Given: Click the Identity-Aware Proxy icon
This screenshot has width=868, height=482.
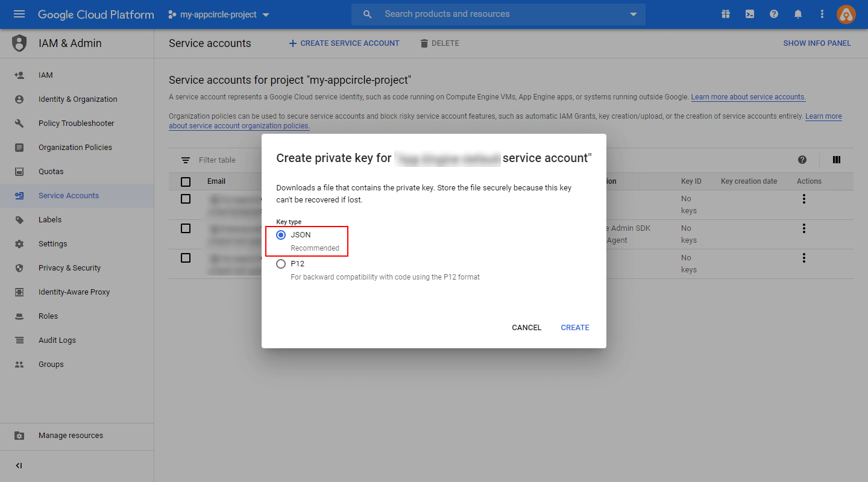Looking at the screenshot, I should 19,292.
